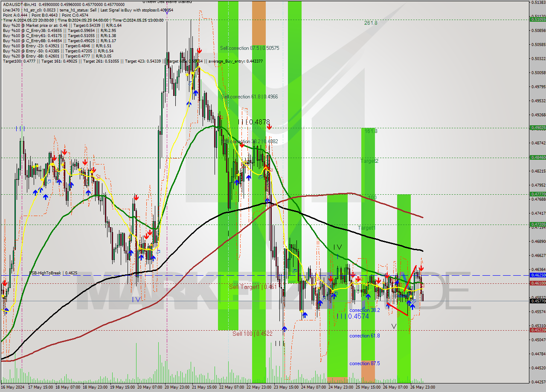Click the 0.47770 green price tag
The image size is (546, 392).
[x=537, y=194]
